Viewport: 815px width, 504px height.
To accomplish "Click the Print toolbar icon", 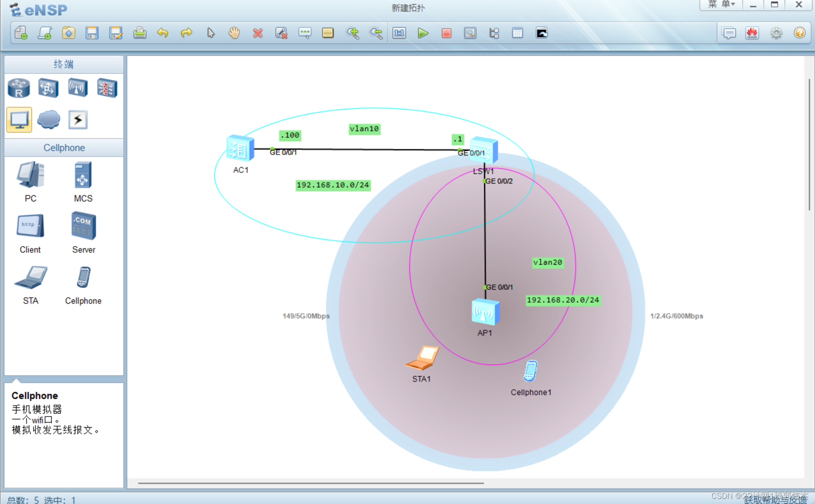I will click(x=140, y=33).
